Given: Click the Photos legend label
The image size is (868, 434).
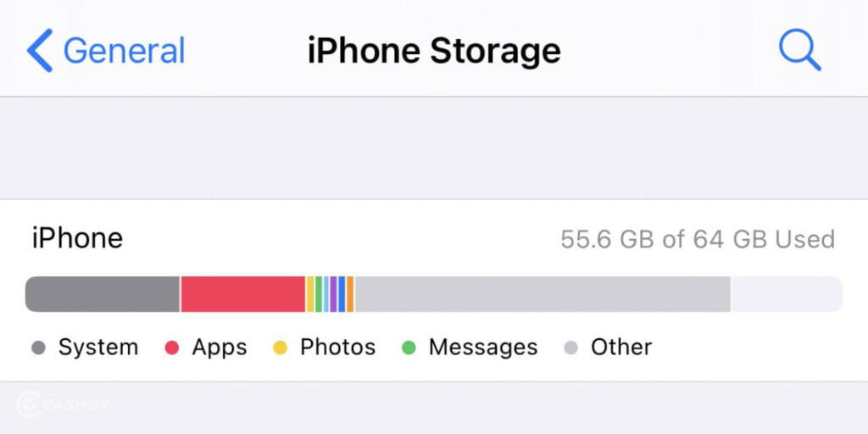Looking at the screenshot, I should pos(337,348).
